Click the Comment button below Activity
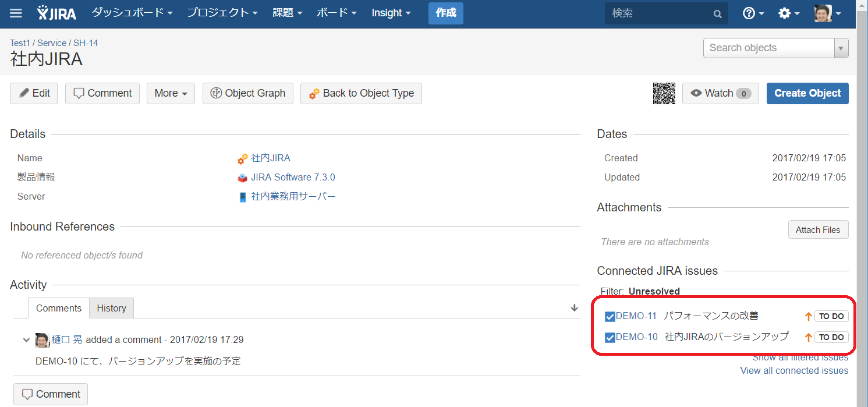This screenshot has width=868, height=407. pyautogui.click(x=51, y=394)
